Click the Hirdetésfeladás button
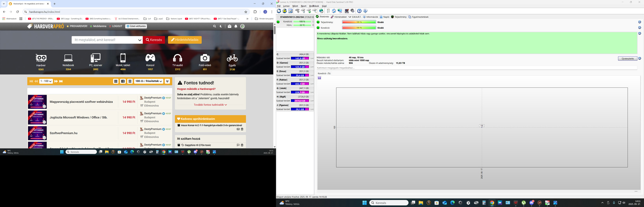644x207 pixels. click(185, 40)
